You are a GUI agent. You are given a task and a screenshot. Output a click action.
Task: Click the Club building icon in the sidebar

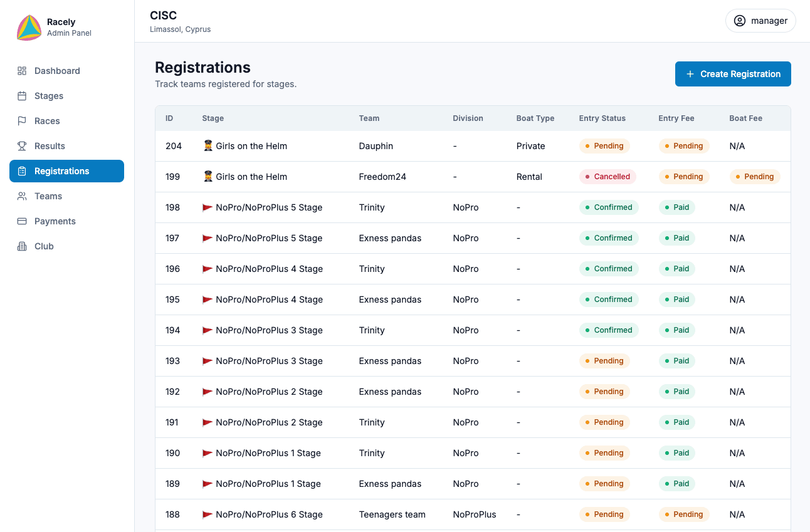23,246
